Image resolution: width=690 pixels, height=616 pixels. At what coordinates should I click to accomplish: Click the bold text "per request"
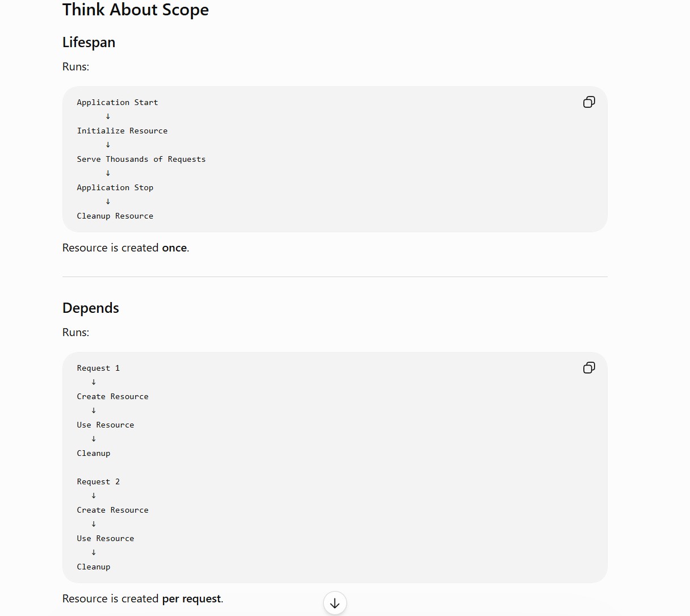point(191,599)
